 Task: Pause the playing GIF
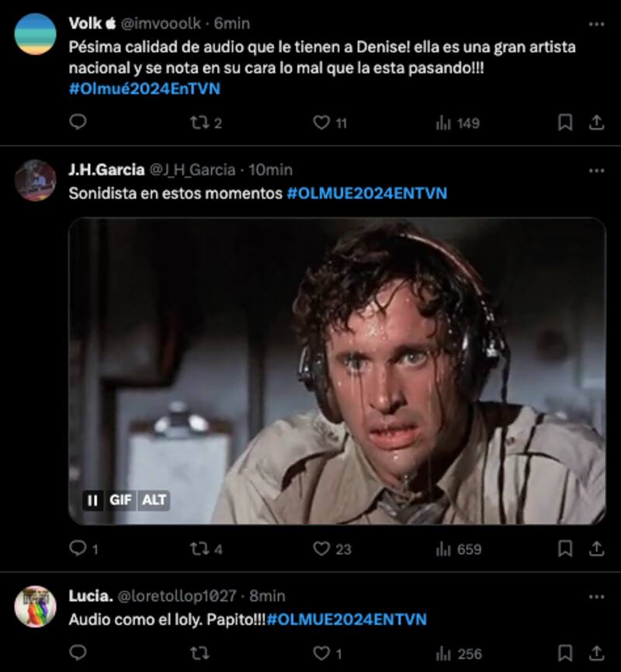point(92,501)
